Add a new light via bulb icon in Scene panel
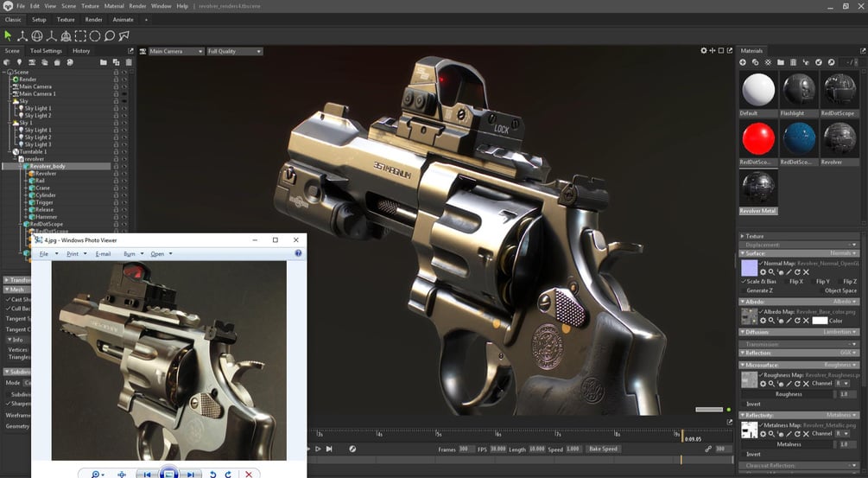The width and height of the screenshot is (868, 478). 19,62
